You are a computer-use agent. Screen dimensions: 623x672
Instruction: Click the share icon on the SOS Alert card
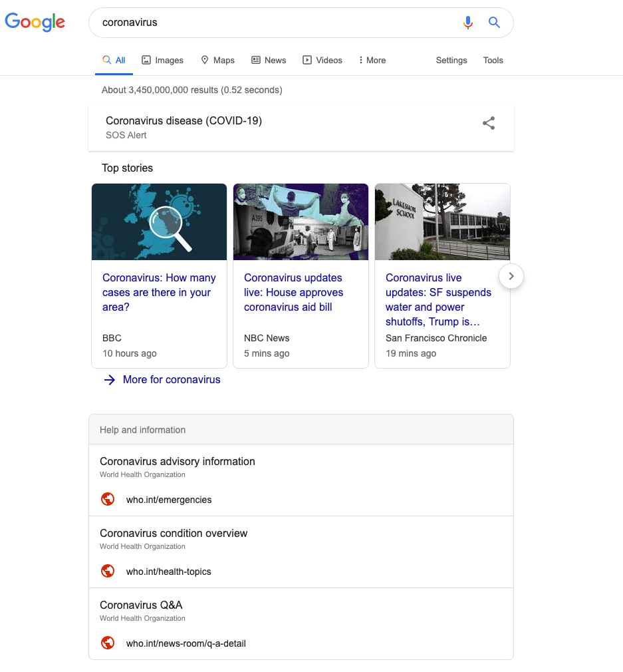489,123
